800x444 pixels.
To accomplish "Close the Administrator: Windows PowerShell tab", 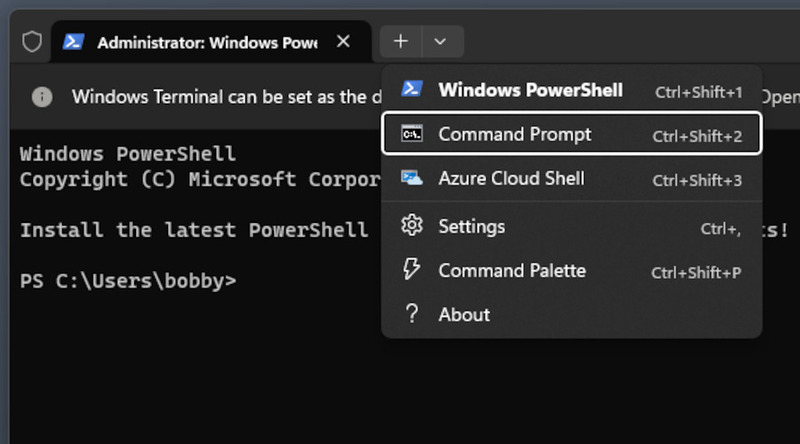I will coord(343,42).
